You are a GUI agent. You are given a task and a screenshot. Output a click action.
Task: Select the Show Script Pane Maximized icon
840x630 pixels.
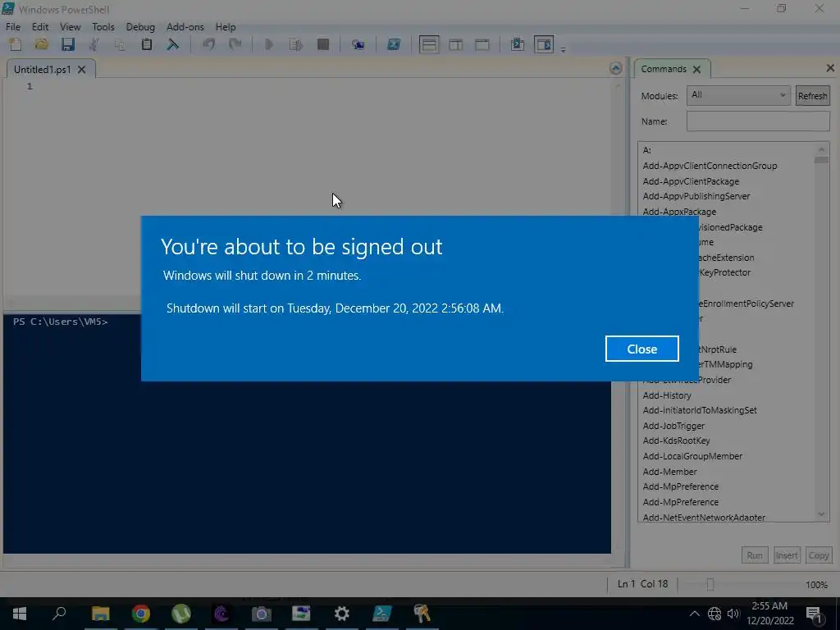(482, 44)
